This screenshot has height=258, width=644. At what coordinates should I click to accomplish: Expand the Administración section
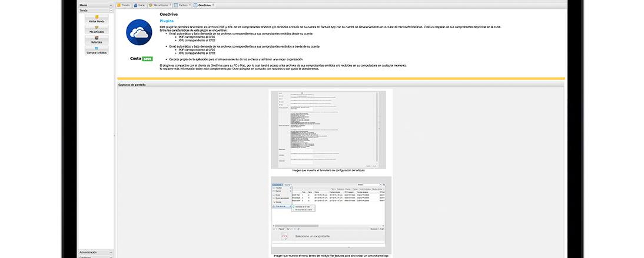[x=111, y=252]
